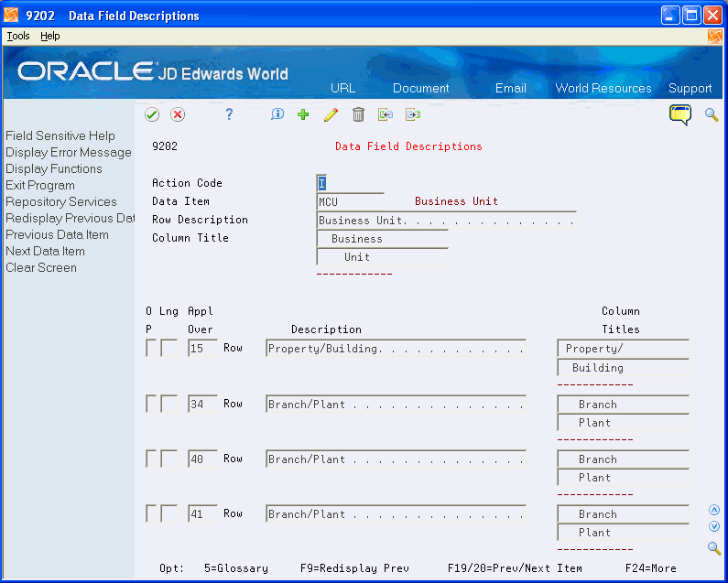
Task: Select Exit Program
Action: [40, 185]
